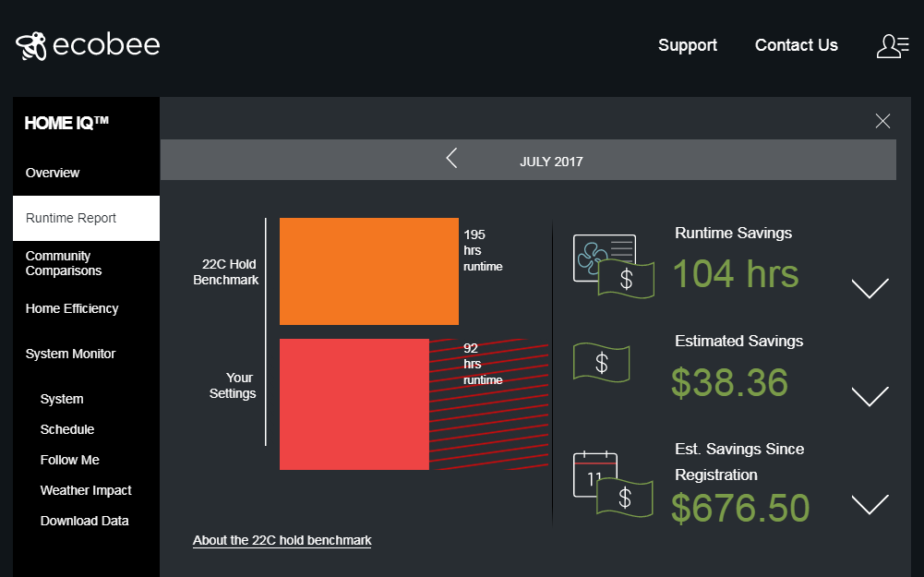Open About the 22C hold benchmark link
The width and height of the screenshot is (924, 577).
pos(282,540)
